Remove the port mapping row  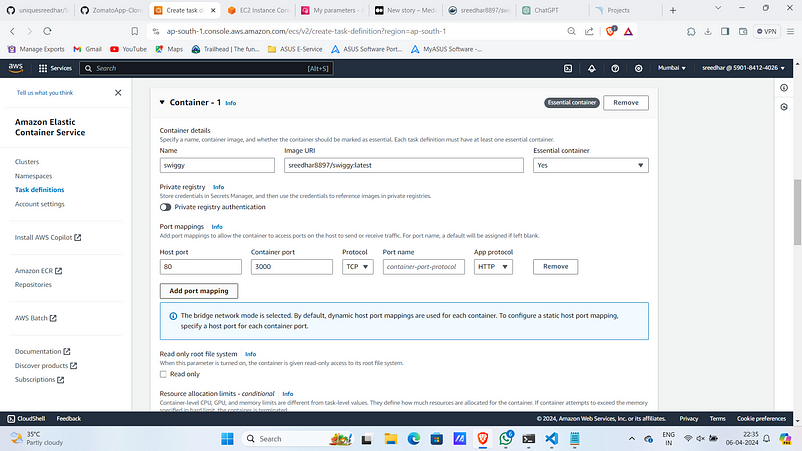[555, 267]
